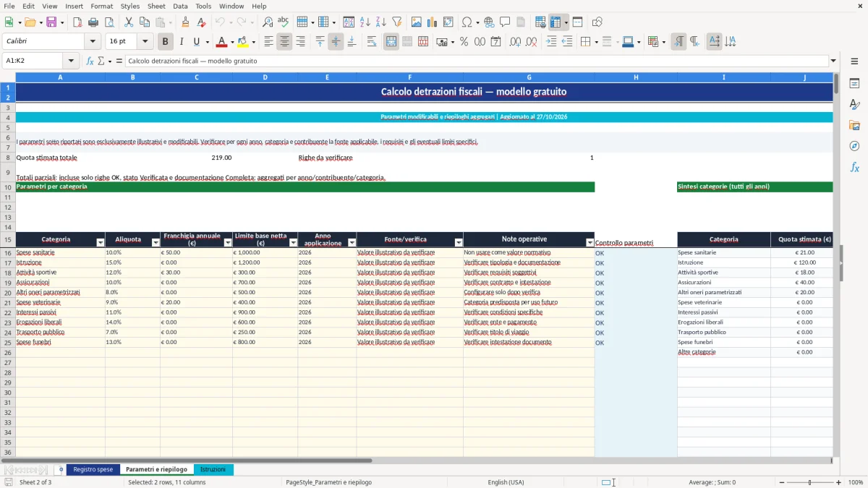The width and height of the screenshot is (868, 488).
Task: Open the Sheet menu
Action: pos(156,6)
